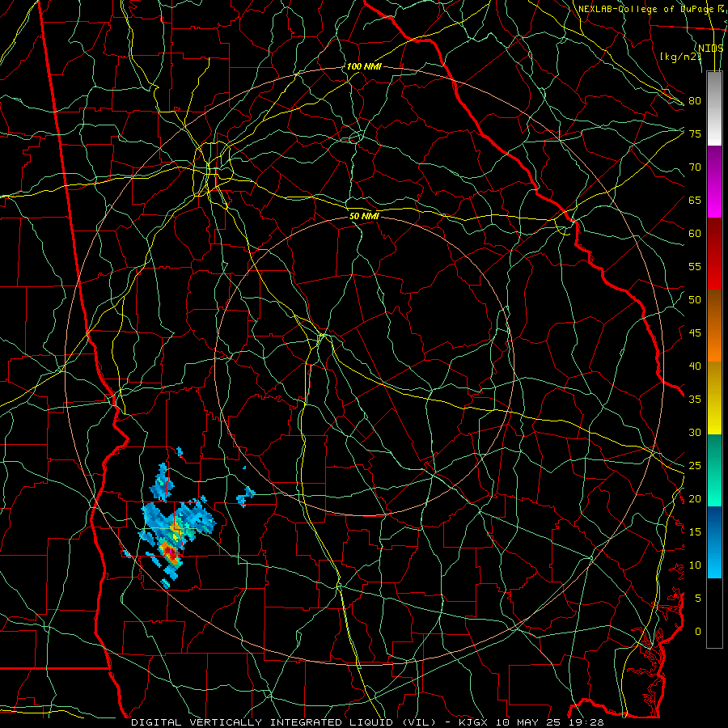Image resolution: width=728 pixels, height=728 pixels.
Task: Click the 10 value on the color scale
Action: tap(695, 565)
